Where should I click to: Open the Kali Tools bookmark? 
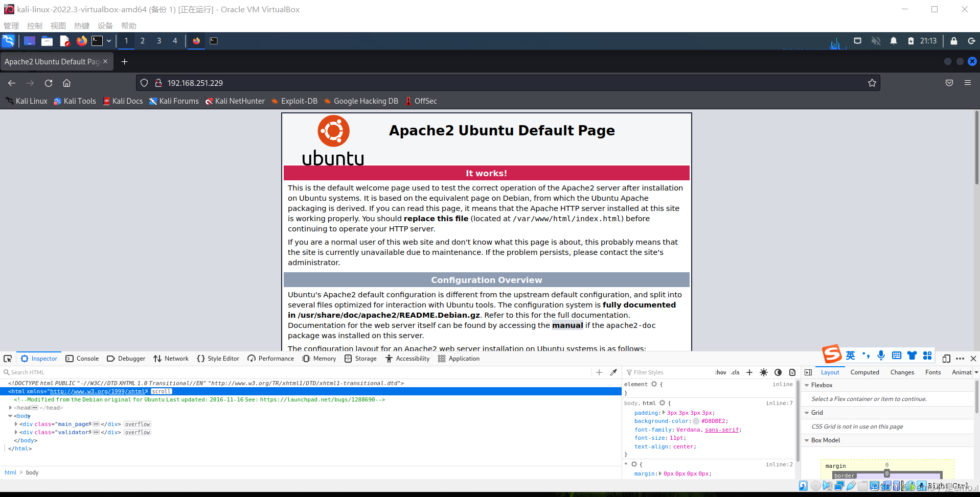75,101
